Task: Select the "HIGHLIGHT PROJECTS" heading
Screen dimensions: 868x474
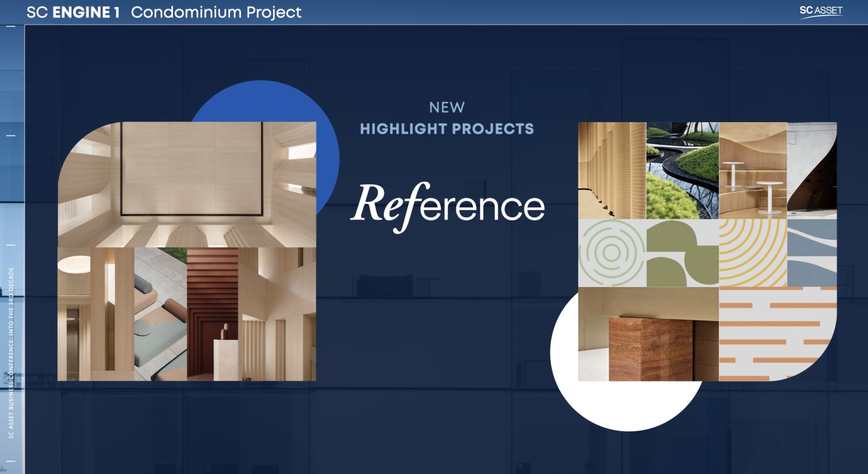Action: tap(447, 129)
